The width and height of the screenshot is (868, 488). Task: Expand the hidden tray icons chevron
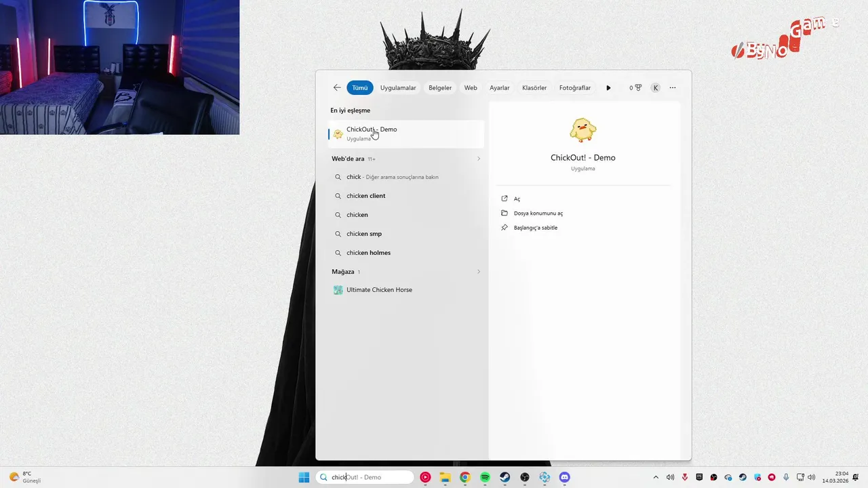[x=656, y=477]
